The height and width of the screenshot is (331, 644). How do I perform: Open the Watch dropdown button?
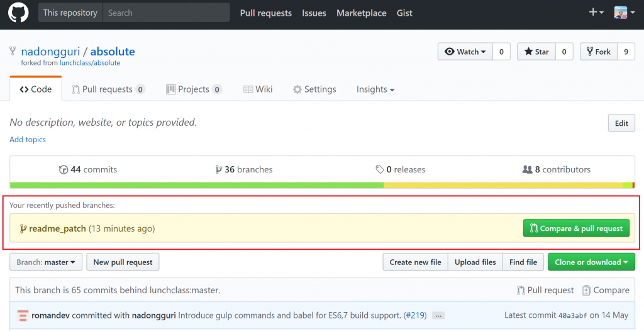[x=465, y=52]
